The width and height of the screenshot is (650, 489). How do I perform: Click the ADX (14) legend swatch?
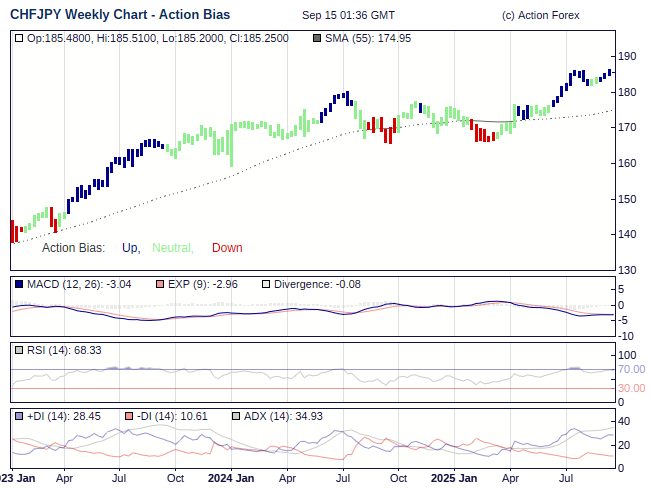tap(236, 416)
